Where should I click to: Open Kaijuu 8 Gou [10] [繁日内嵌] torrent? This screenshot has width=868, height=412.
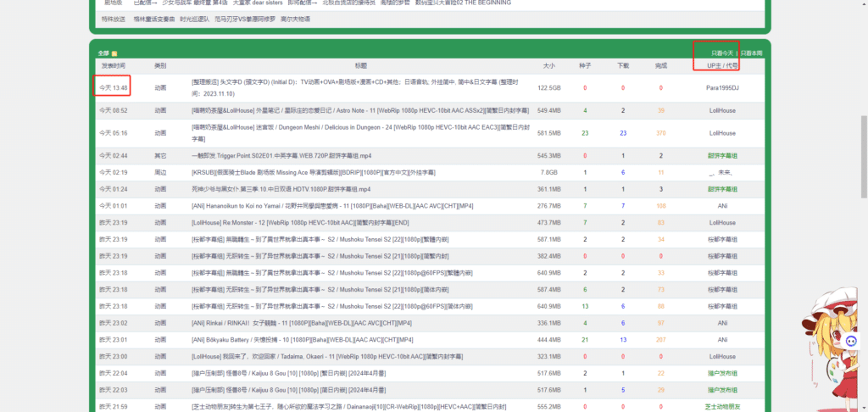click(x=288, y=373)
